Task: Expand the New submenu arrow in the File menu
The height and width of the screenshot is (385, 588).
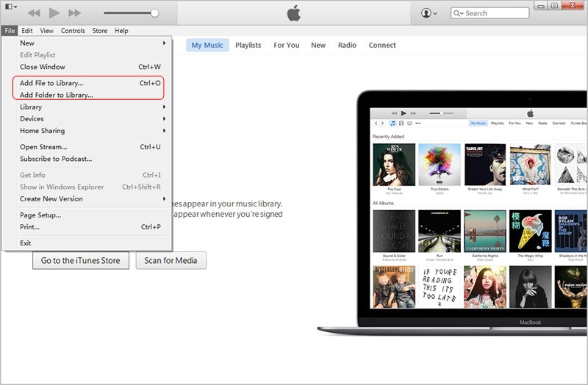Action: tap(164, 43)
